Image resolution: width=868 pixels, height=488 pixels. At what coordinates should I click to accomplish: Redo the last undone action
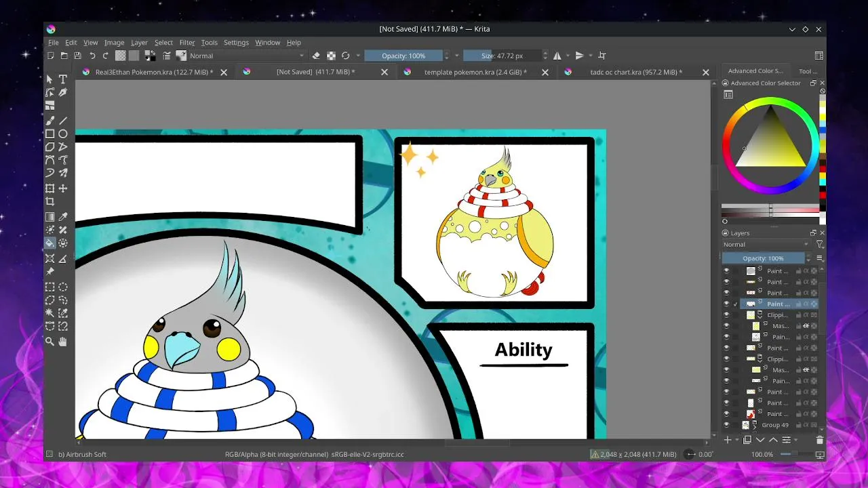(x=105, y=56)
